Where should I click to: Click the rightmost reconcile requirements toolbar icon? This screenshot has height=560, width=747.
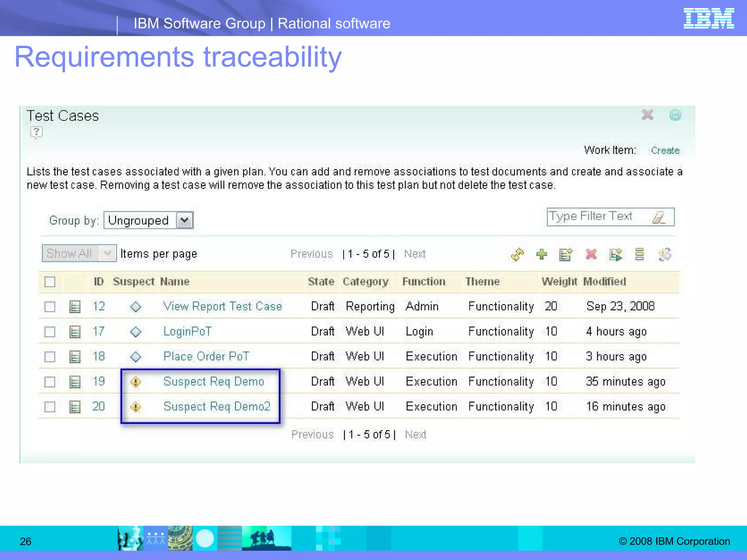click(x=665, y=254)
